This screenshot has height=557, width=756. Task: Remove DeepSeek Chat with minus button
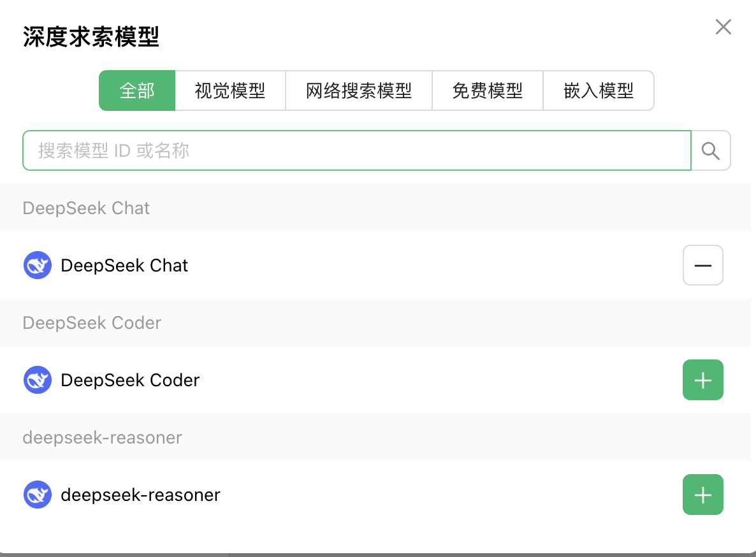[x=703, y=265]
